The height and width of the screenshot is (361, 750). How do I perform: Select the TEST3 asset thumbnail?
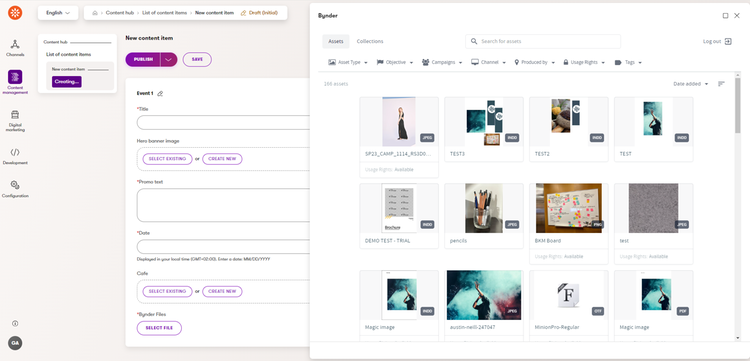(484, 122)
